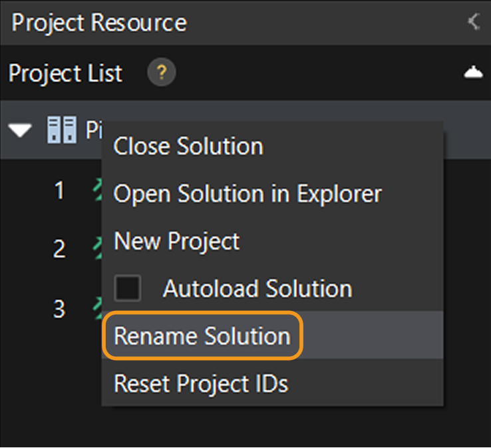Click the cloud icon beside Project List

click(x=473, y=73)
